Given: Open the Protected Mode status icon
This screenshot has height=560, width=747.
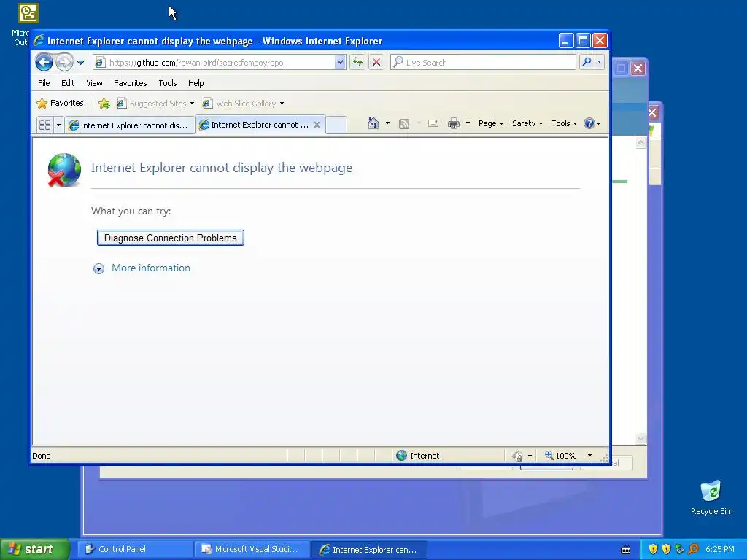Looking at the screenshot, I should 517,456.
